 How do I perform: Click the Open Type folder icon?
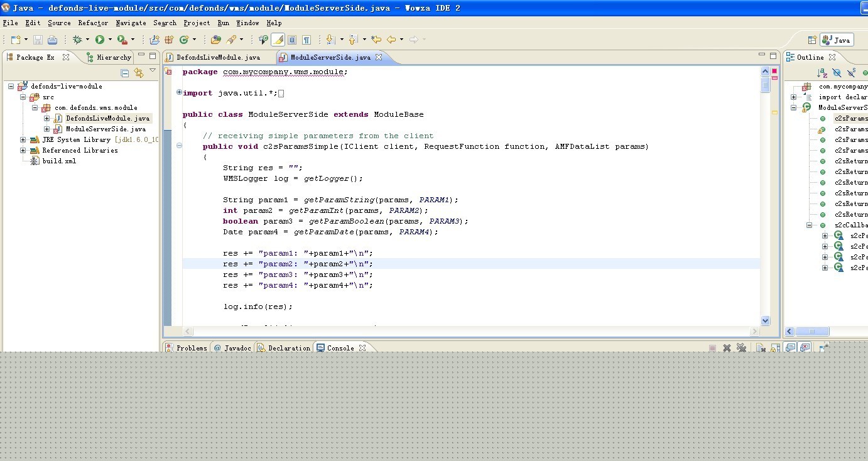tap(215, 40)
